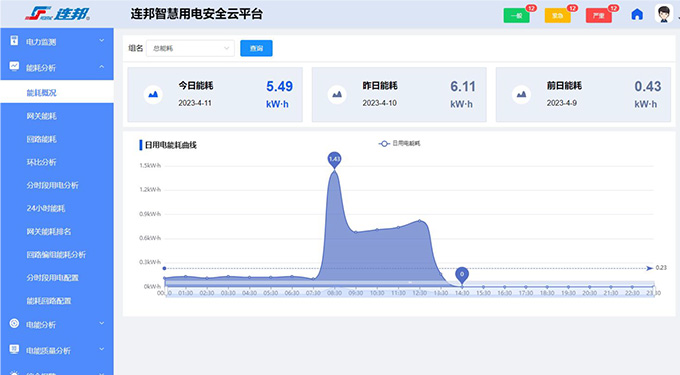Click the 电力监测 sidebar icon
Screen dimensions: 680x375
click(x=14, y=41)
